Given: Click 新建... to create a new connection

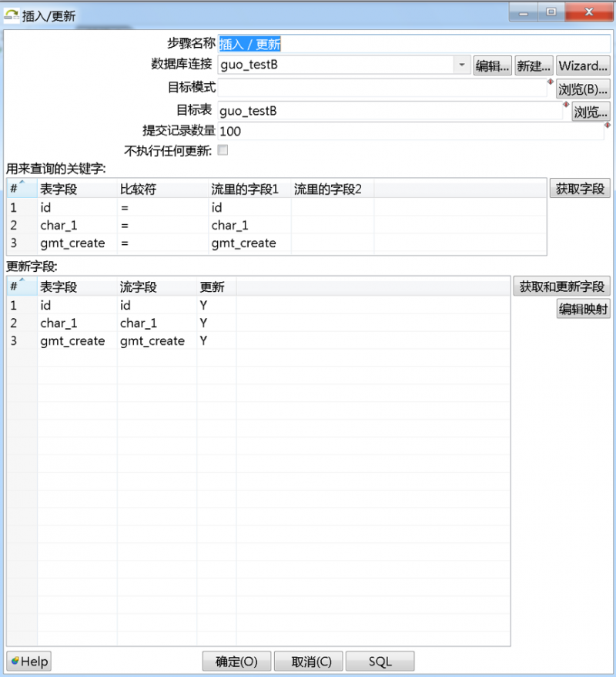Looking at the screenshot, I should click(534, 65).
